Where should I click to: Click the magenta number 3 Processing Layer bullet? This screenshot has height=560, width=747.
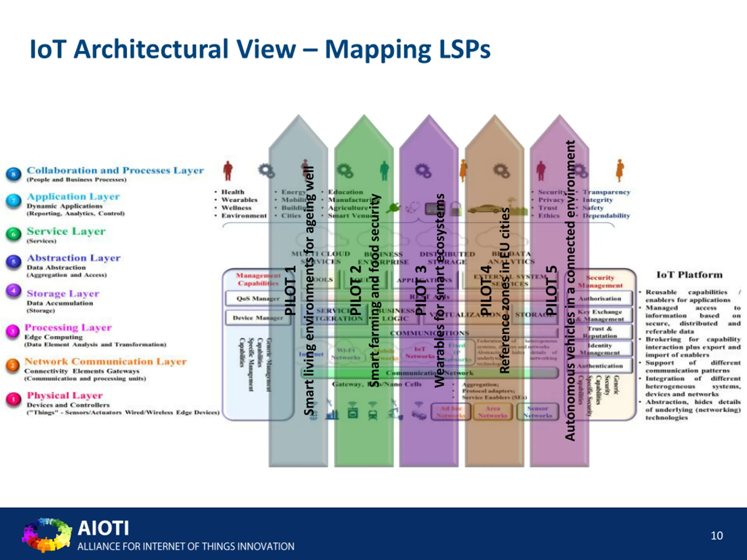pyautogui.click(x=13, y=331)
